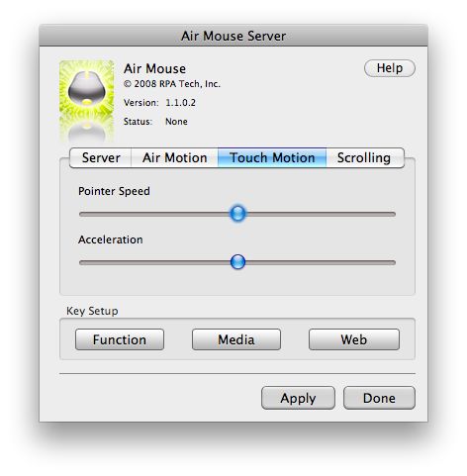The image size is (467, 476).
Task: Click the Done button
Action: pyautogui.click(x=379, y=398)
